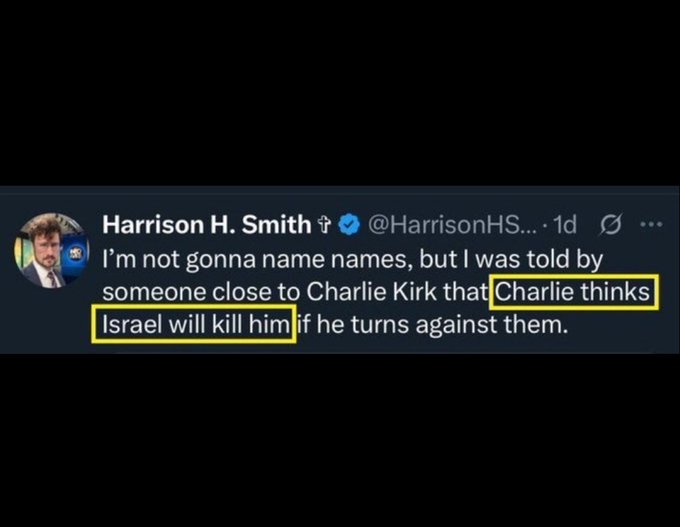This screenshot has height=527, width=680.
Task: Click the highlighted "Israel will kill him" box
Action: (194, 324)
